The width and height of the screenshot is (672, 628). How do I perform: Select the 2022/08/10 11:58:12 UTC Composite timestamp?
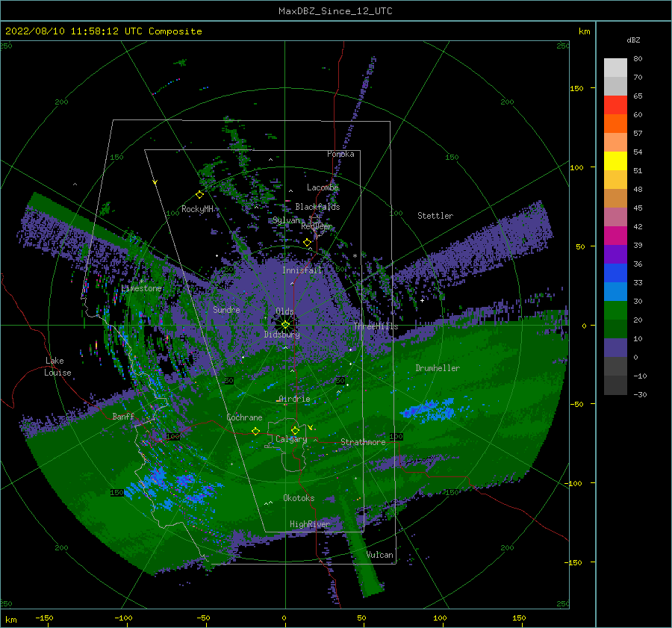[x=103, y=31]
